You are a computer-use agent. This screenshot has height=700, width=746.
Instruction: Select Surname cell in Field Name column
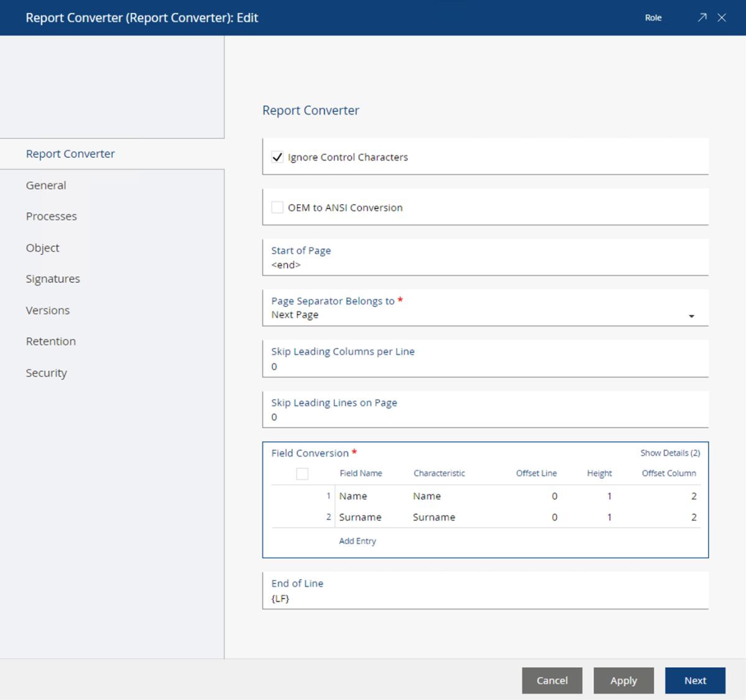[x=360, y=517]
